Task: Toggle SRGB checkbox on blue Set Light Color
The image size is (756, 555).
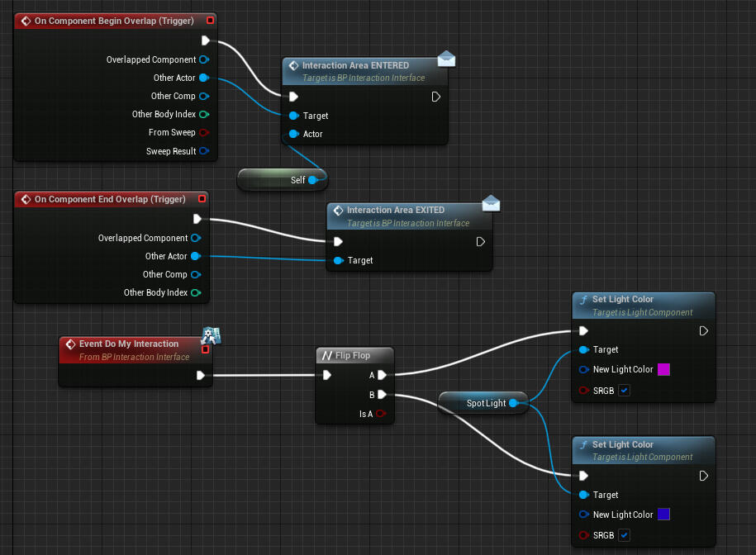Action: click(x=624, y=535)
